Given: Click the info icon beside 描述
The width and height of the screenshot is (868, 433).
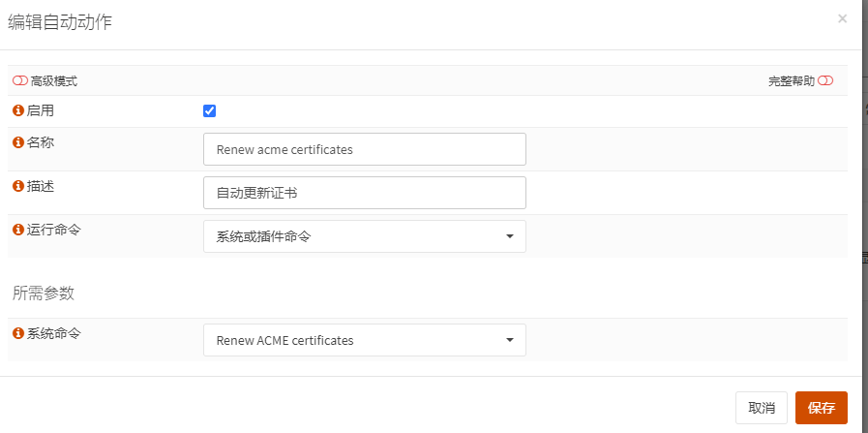Looking at the screenshot, I should pyautogui.click(x=17, y=185).
